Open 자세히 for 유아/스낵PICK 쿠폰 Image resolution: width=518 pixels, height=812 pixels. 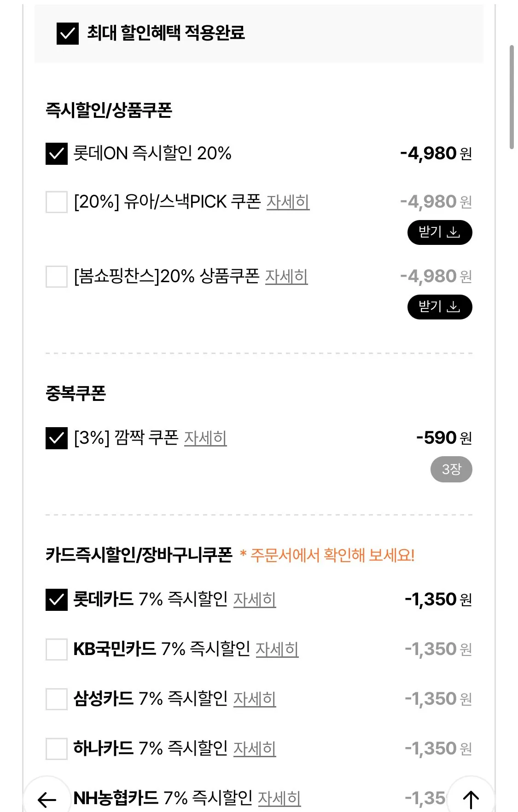click(x=288, y=202)
